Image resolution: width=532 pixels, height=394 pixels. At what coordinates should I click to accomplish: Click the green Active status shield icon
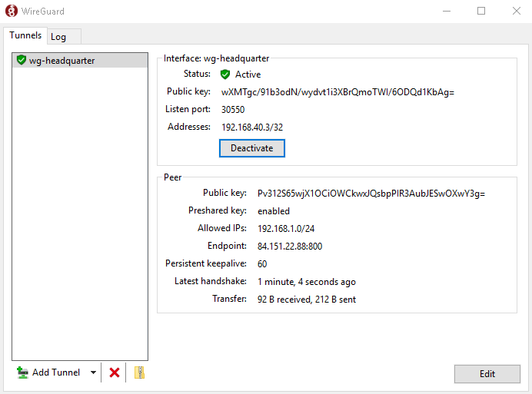pos(225,74)
